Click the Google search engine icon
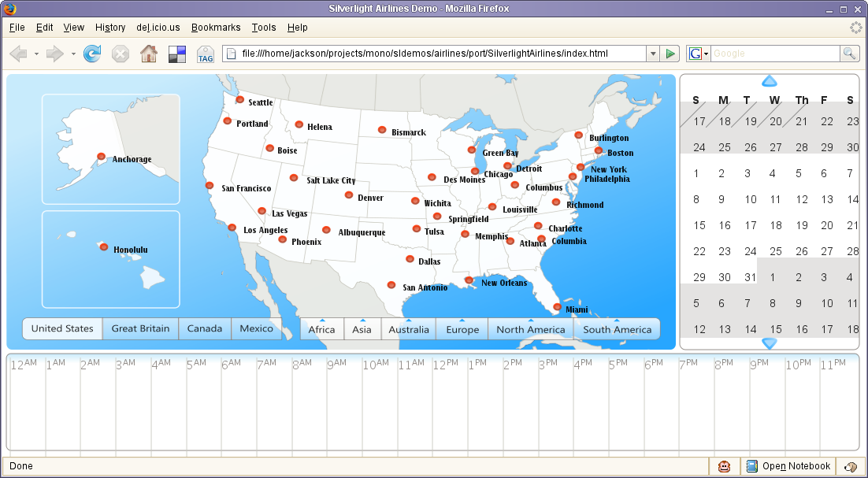The width and height of the screenshot is (868, 478). [x=696, y=54]
